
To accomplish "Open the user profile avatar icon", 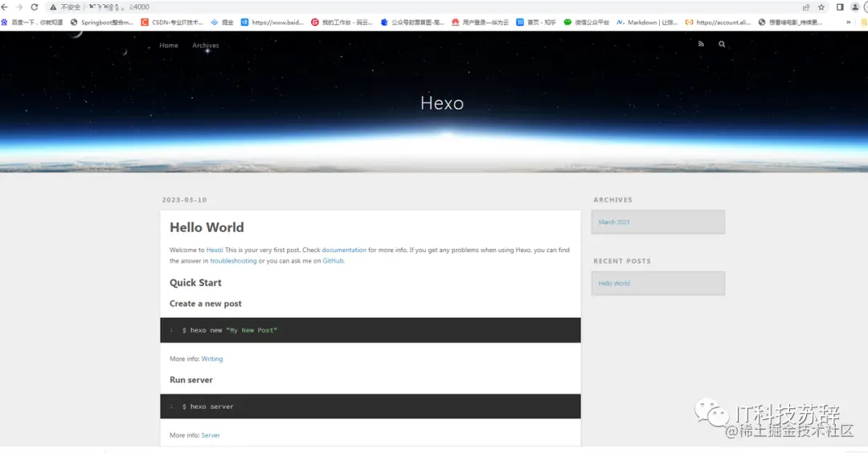I will point(854,7).
